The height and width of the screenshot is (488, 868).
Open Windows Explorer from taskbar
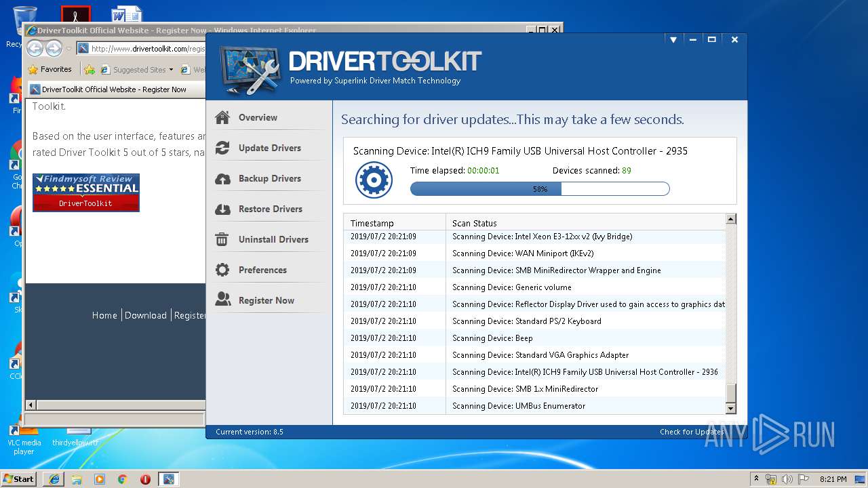pyautogui.click(x=77, y=479)
